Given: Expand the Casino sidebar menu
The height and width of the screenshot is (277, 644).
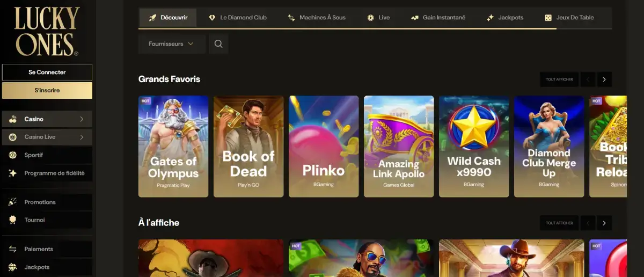Looking at the screenshot, I should click(82, 119).
